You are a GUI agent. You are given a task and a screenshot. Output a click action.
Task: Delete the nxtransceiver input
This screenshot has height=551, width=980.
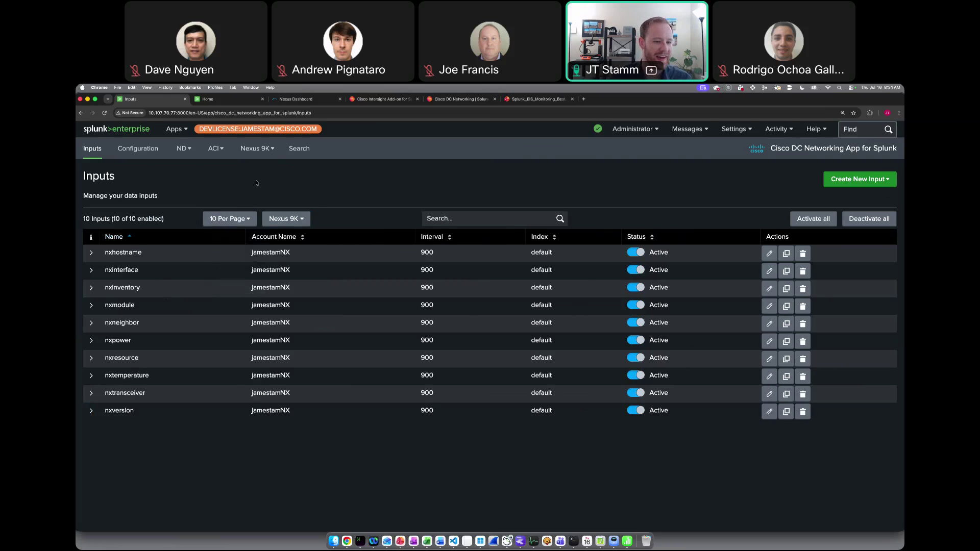click(x=803, y=394)
